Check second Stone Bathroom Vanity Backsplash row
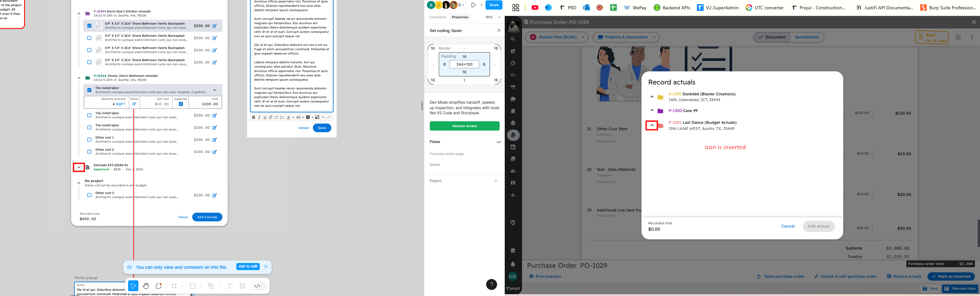The image size is (980, 296). (89, 38)
